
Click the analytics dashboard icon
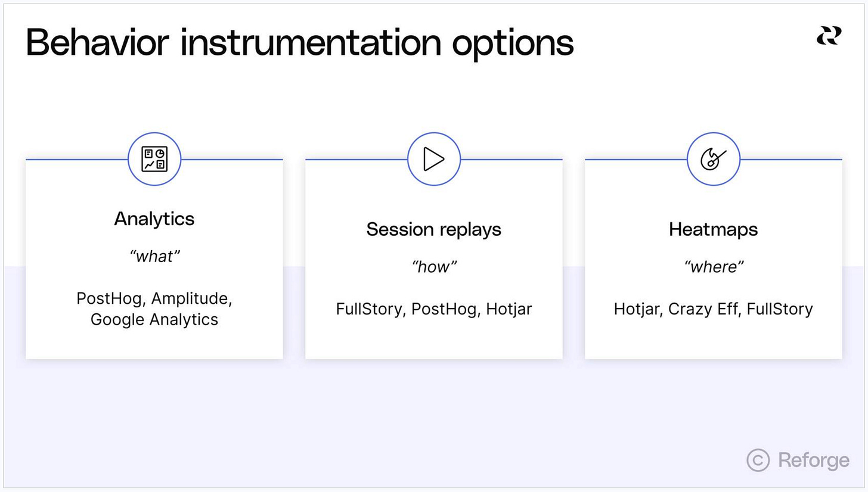point(154,159)
